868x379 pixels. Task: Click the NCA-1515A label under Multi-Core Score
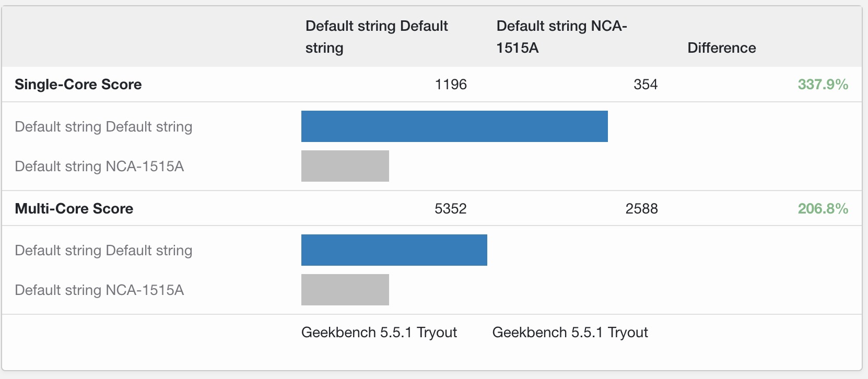click(99, 290)
